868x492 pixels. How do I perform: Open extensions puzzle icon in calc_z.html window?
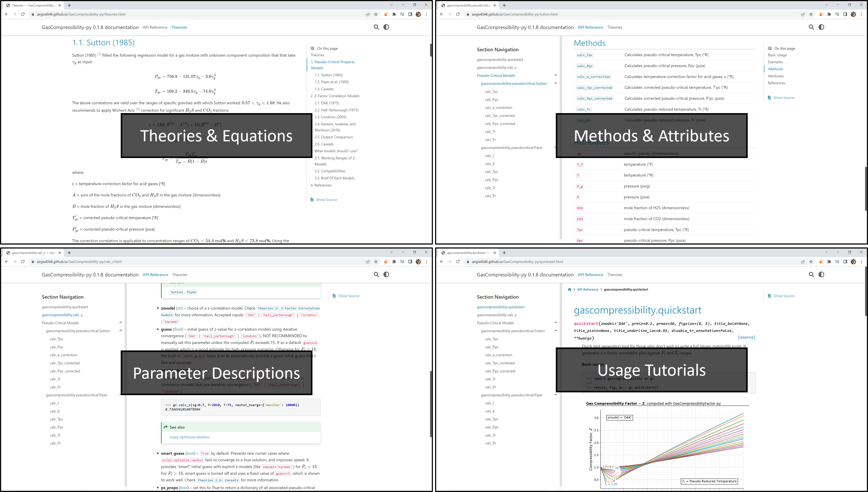pos(394,262)
